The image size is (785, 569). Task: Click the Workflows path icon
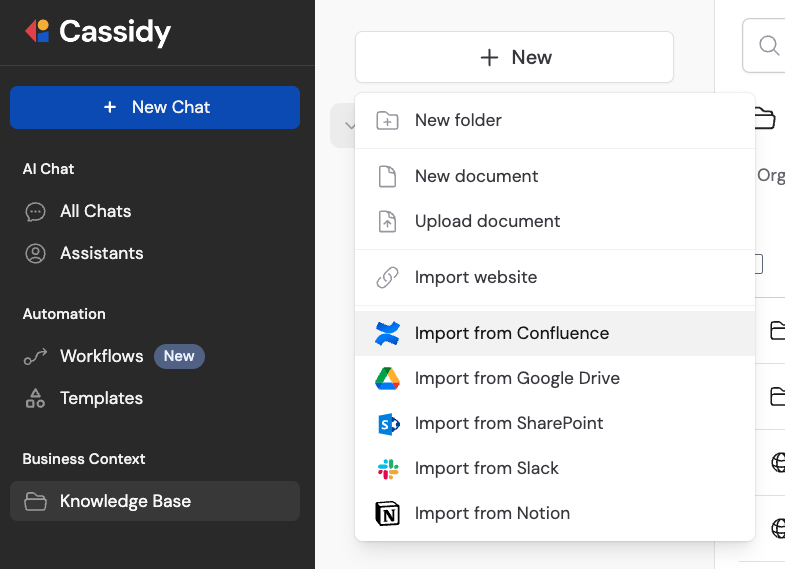point(36,357)
